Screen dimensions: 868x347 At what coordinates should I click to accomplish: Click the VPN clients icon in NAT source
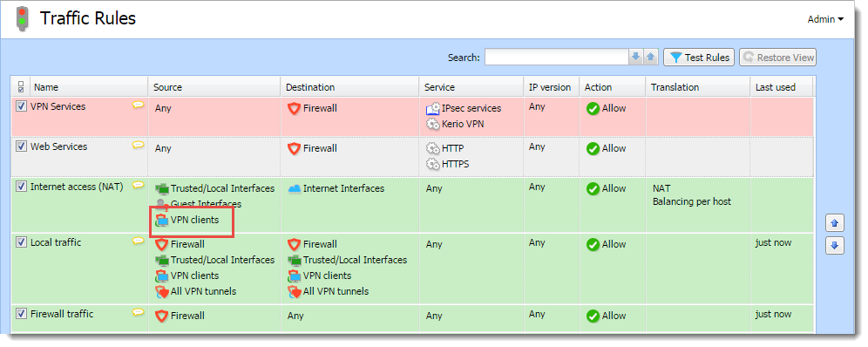[x=161, y=220]
